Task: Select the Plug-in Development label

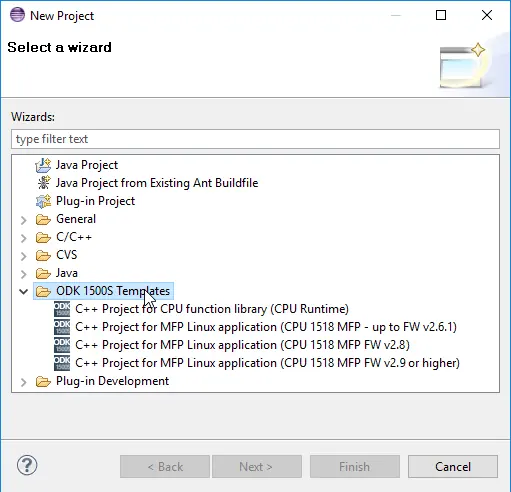Action: [112, 381]
